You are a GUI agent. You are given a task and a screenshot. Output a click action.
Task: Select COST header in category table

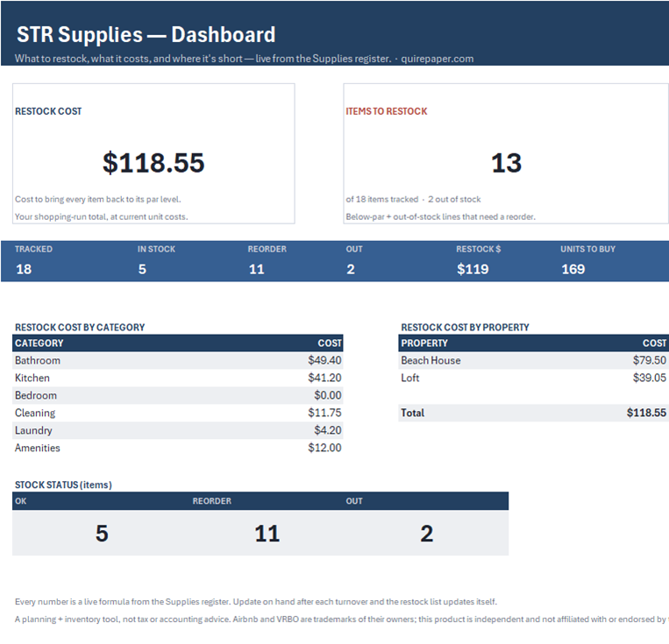point(330,343)
